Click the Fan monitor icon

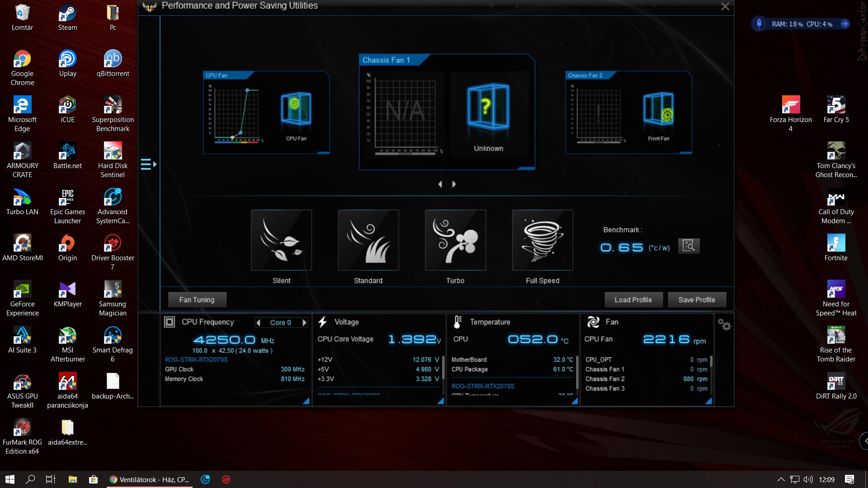click(x=593, y=322)
